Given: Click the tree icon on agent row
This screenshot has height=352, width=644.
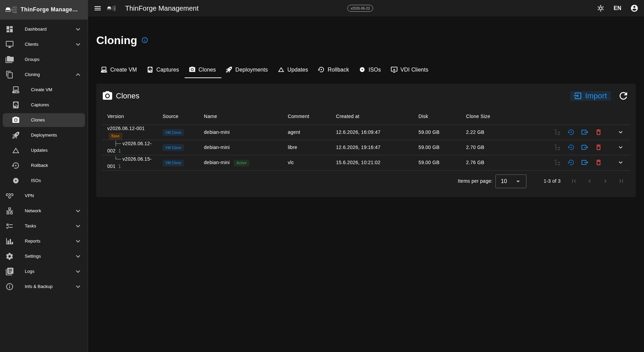Looking at the screenshot, I should (557, 132).
